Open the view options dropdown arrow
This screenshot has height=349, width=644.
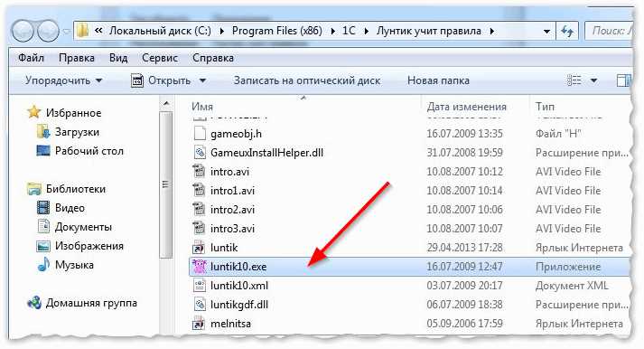(x=594, y=80)
